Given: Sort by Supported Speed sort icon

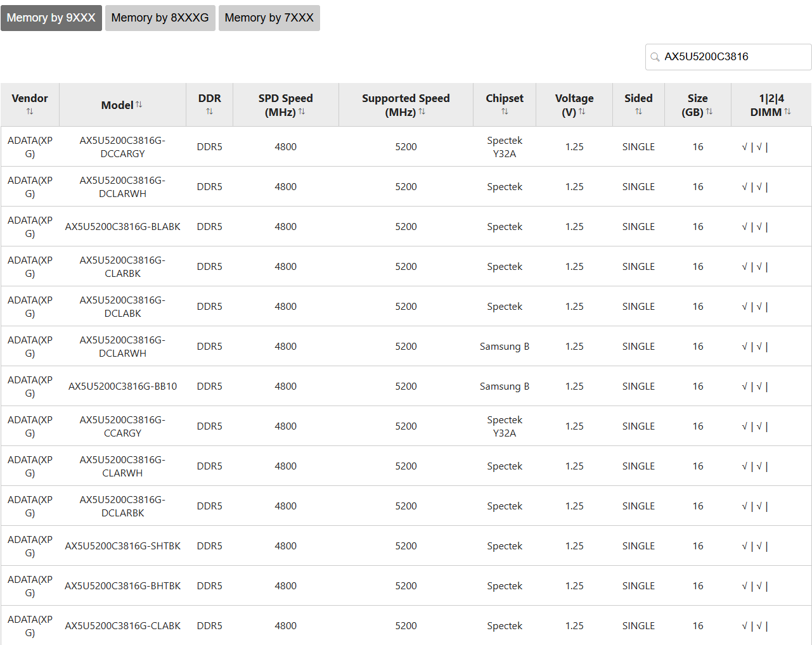Looking at the screenshot, I should coord(422,112).
